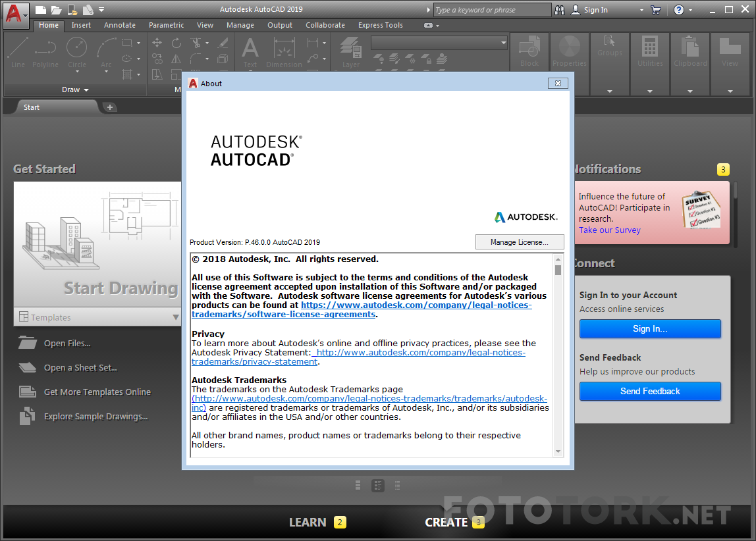Click the Send Feedback button
This screenshot has height=541, width=756.
pyautogui.click(x=650, y=391)
